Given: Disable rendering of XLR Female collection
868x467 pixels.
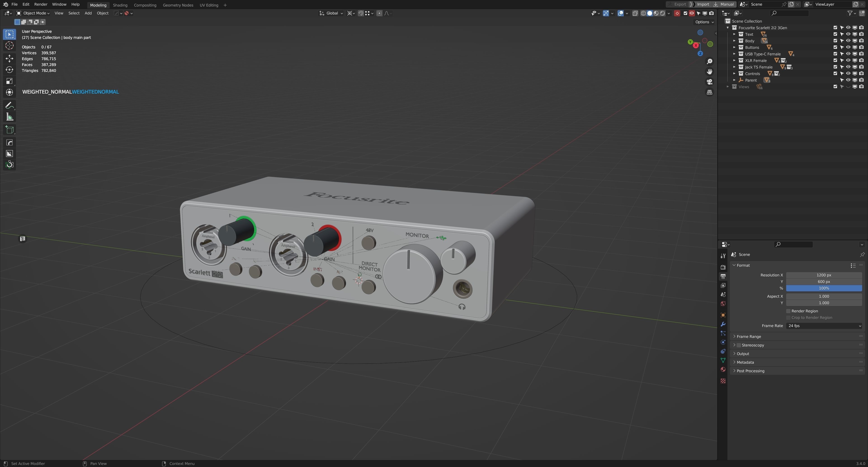Looking at the screenshot, I should [x=861, y=61].
